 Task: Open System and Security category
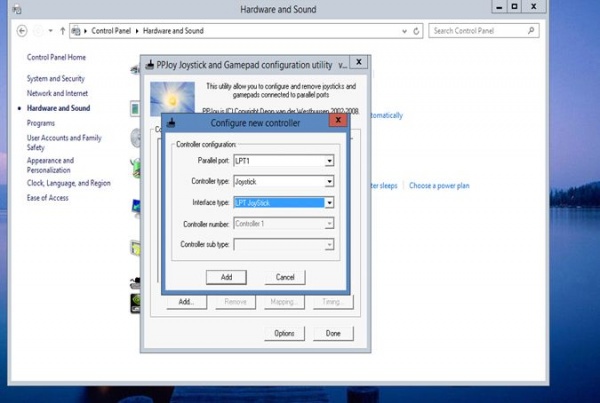[x=55, y=78]
